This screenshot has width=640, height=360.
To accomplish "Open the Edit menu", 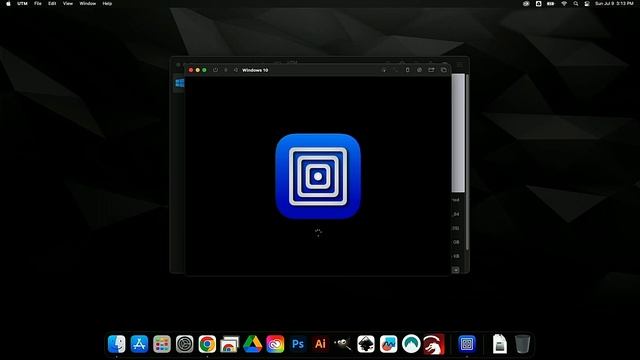I will 52,4.
